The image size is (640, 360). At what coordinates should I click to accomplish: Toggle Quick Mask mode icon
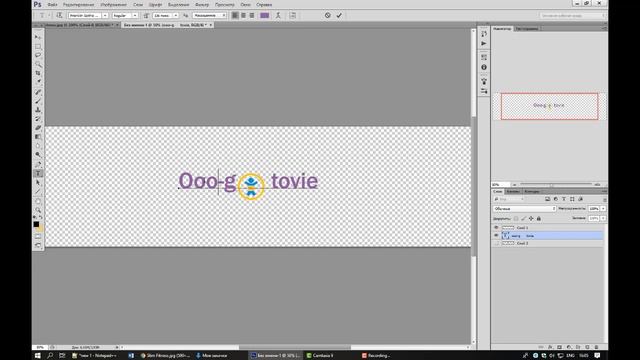pos(38,236)
